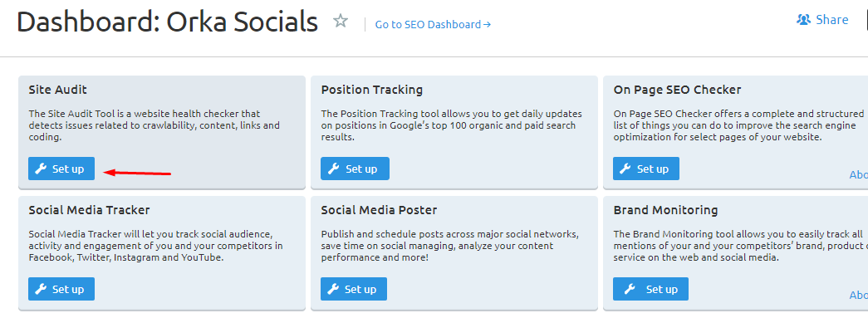Screen dimensions: 868x313
Task: Click wrench icon in On Page SEO Checker
Action: (x=625, y=169)
